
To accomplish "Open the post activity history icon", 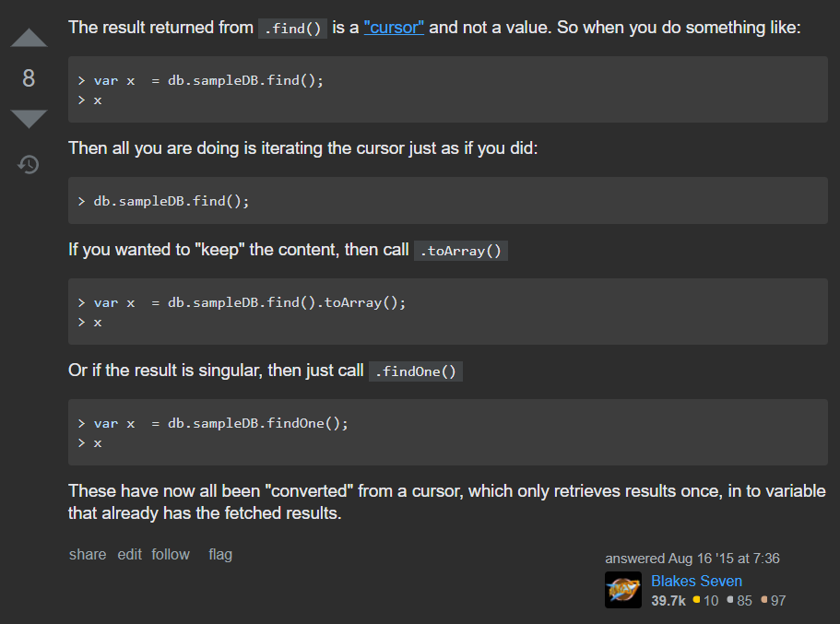I will pos(29,165).
